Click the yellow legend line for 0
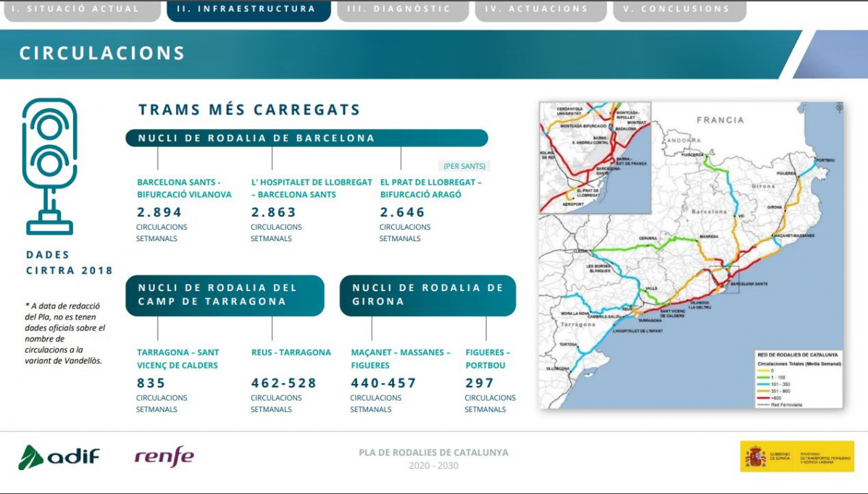 coord(764,371)
